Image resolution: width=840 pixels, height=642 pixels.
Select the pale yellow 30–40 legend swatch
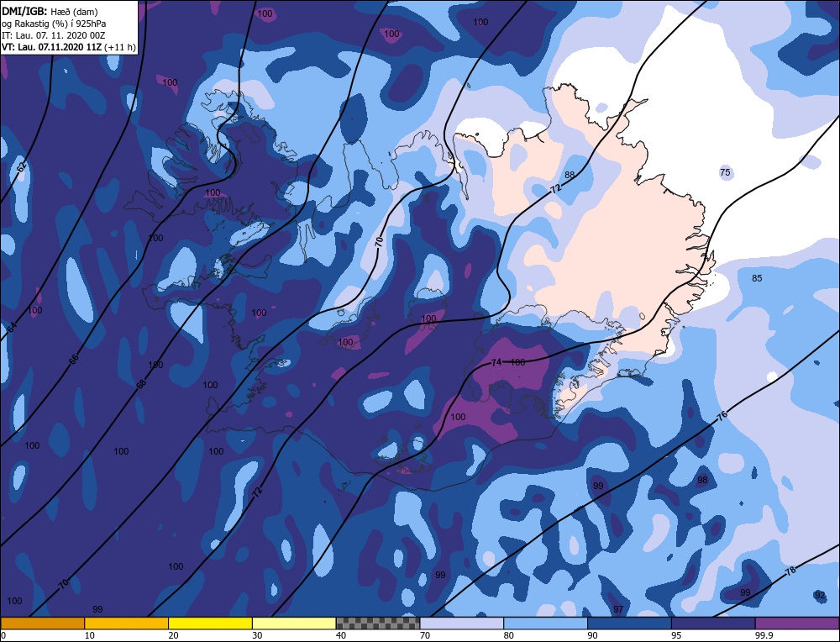tap(294, 624)
